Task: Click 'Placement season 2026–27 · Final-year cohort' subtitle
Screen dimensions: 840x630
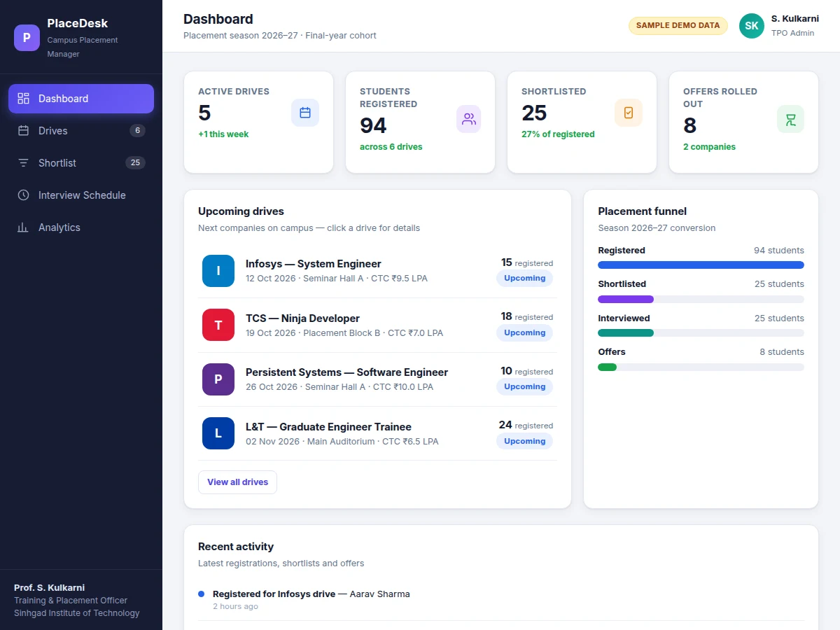Action: (280, 36)
